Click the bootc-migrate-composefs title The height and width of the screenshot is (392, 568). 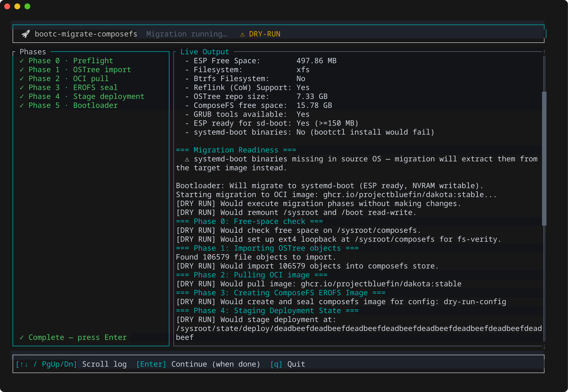click(x=86, y=34)
